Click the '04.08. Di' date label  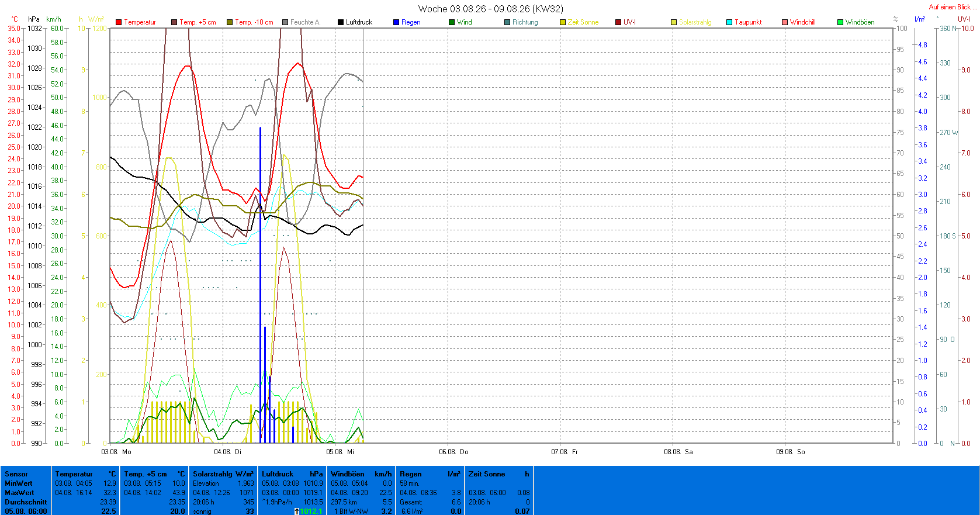(x=227, y=452)
